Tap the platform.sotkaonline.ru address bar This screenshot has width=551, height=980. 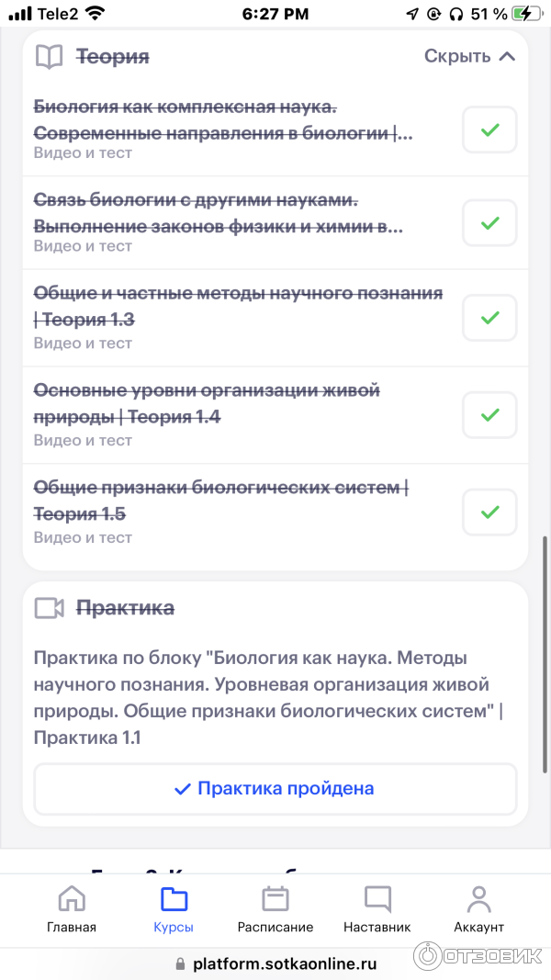point(285,964)
